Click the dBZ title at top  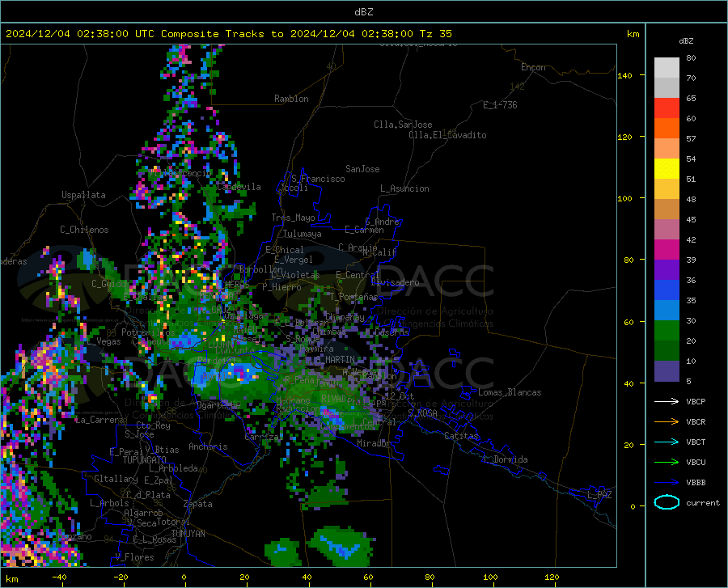pos(363,12)
